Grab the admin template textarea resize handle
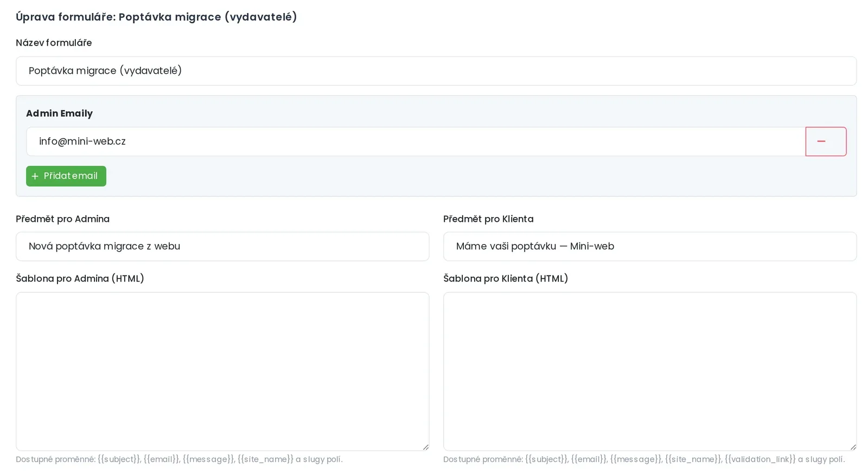 click(425, 447)
